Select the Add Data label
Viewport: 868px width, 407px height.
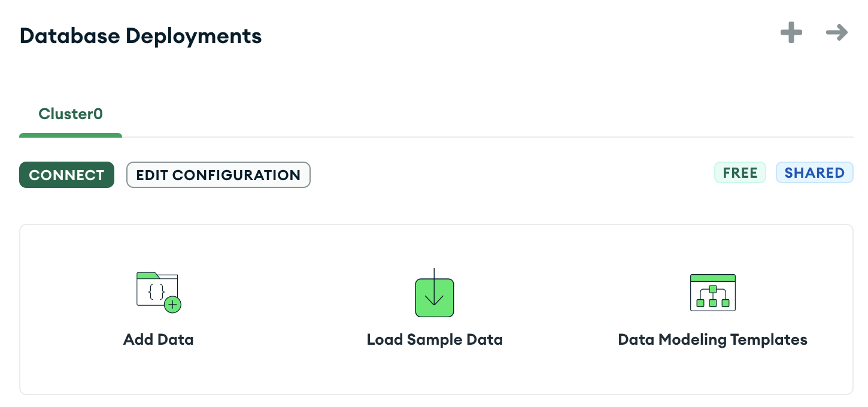(x=158, y=339)
